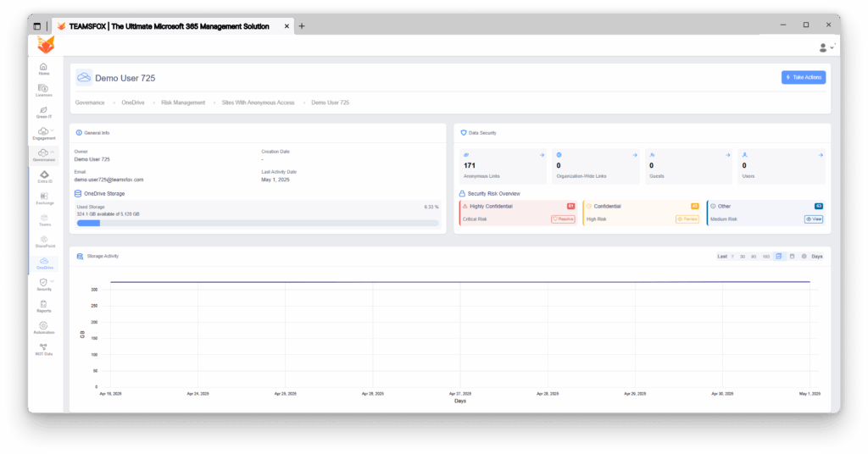Select the Governance sidebar icon

[x=43, y=155]
